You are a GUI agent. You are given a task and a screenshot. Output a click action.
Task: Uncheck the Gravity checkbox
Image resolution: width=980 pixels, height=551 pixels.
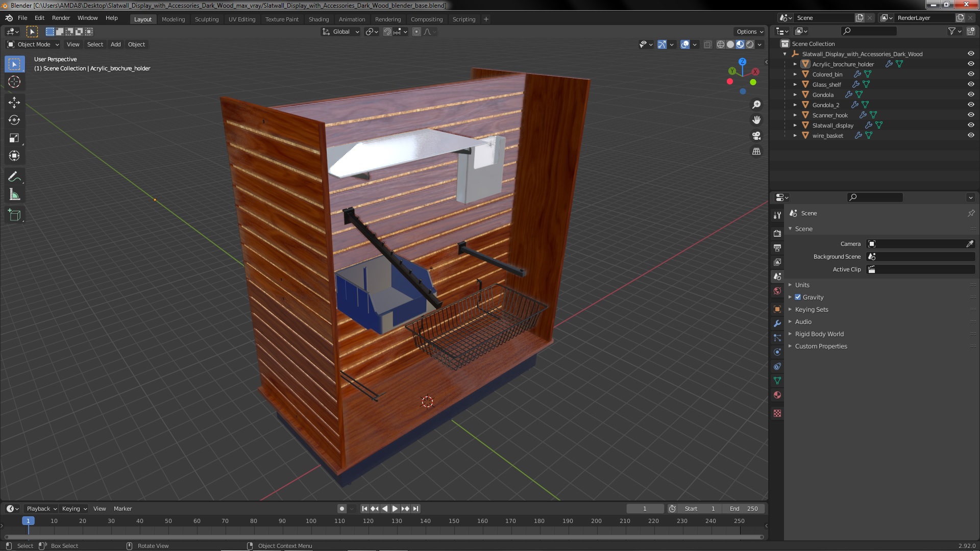798,297
